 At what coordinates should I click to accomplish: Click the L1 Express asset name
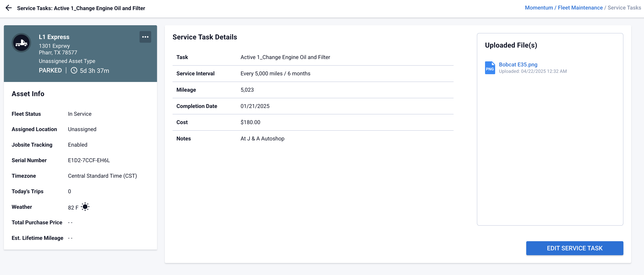(x=54, y=37)
